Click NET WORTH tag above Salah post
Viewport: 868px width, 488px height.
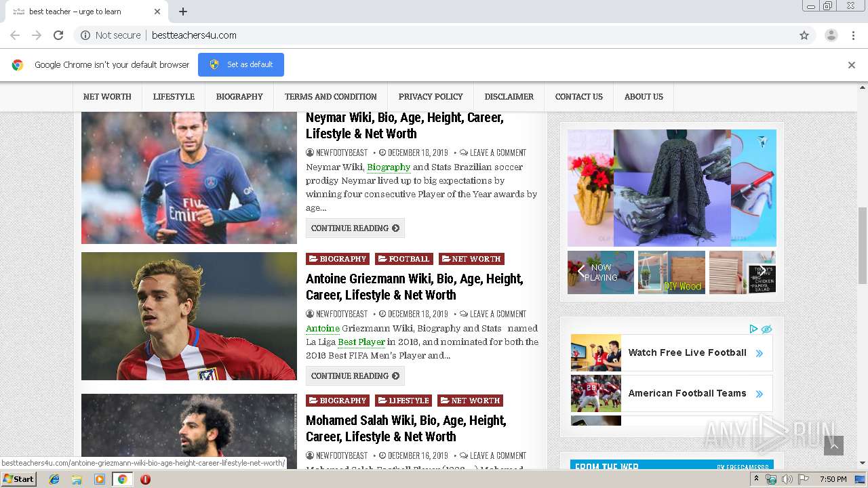470,401
